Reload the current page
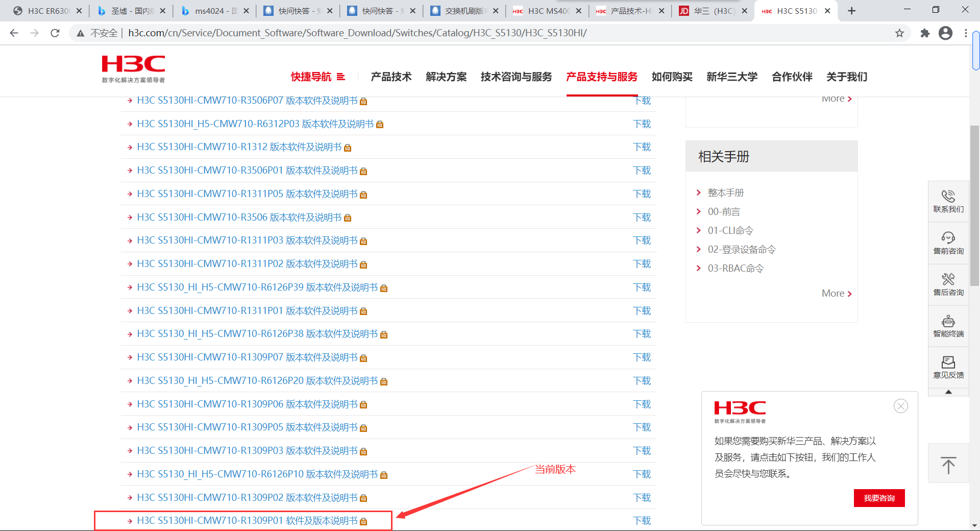Screen dimensions: 980x531 click(55, 33)
